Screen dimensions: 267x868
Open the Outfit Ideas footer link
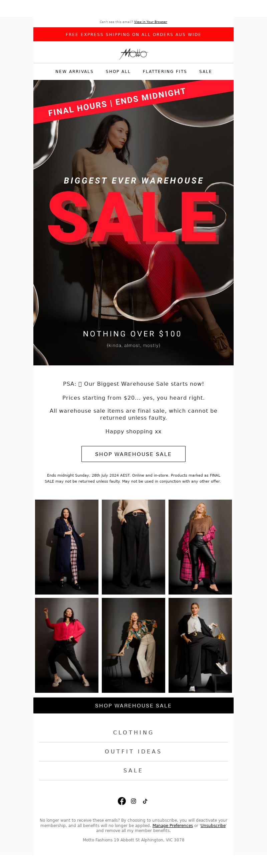pos(133,751)
